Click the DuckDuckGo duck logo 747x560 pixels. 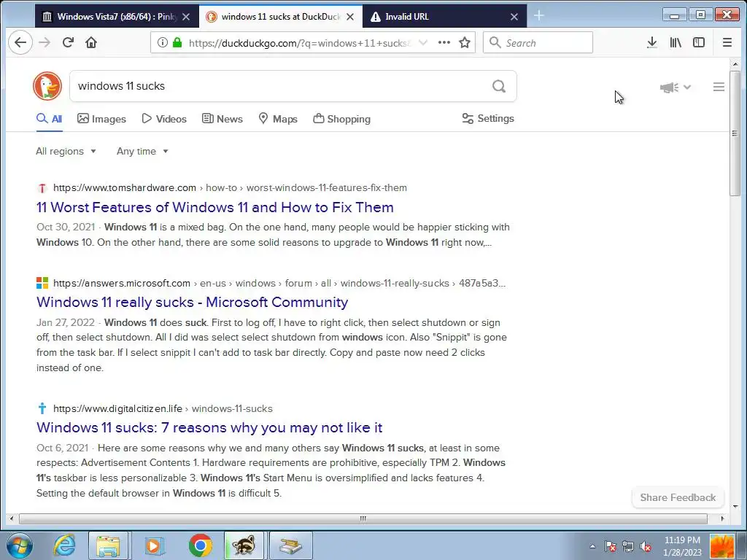click(47, 86)
